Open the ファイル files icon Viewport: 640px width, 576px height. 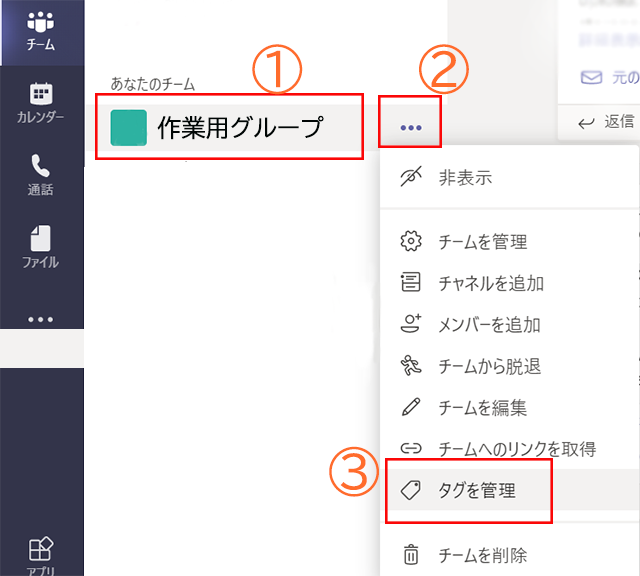40,247
